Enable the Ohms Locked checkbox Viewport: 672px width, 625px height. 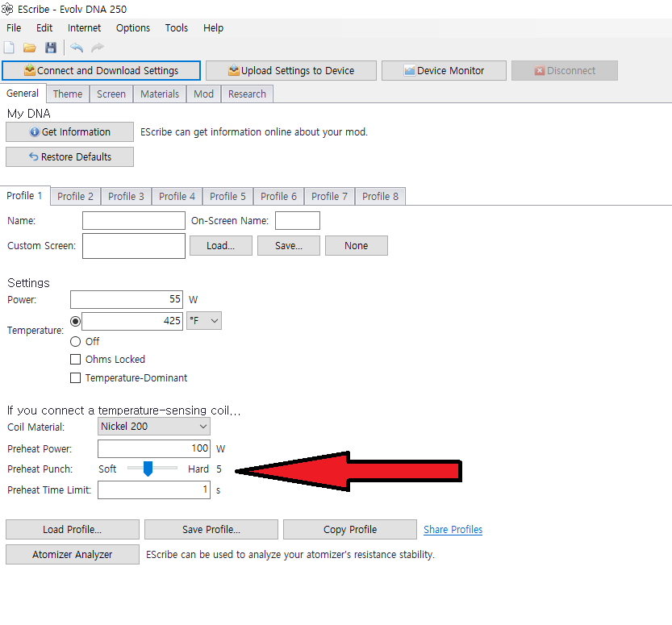[76, 360]
